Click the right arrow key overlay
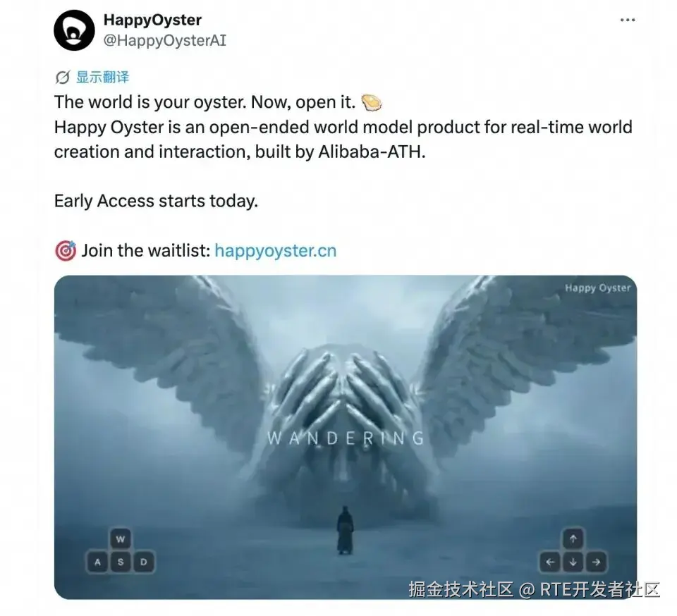Image resolution: width=677 pixels, height=616 pixels. (x=597, y=562)
